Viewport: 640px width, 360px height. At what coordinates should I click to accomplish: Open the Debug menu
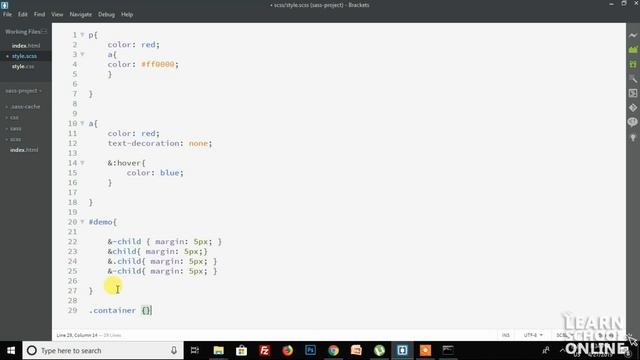pos(107,14)
